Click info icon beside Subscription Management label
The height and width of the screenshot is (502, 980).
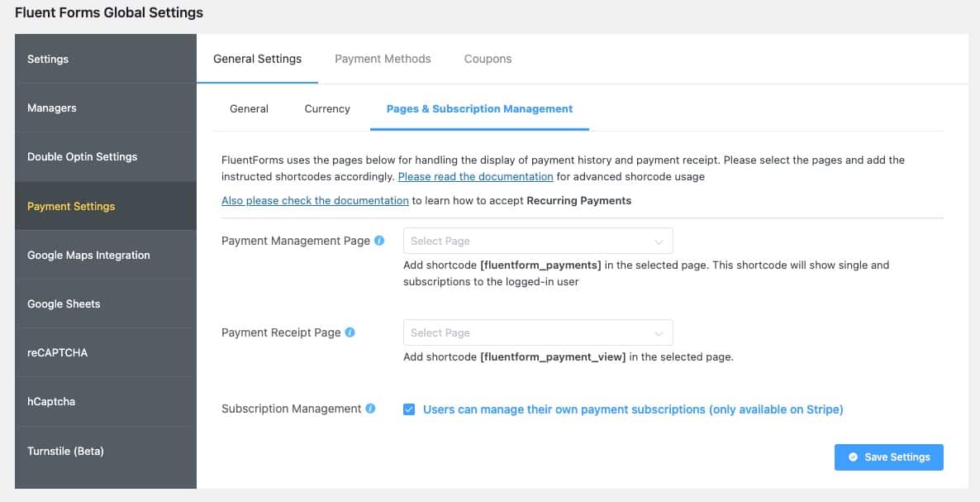(x=371, y=409)
